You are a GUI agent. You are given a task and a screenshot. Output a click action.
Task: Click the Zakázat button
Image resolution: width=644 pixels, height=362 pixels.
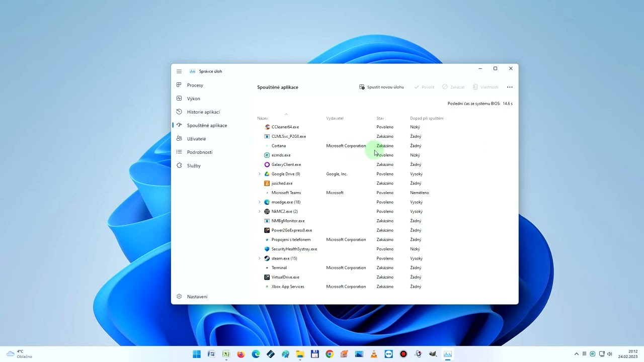click(x=453, y=87)
